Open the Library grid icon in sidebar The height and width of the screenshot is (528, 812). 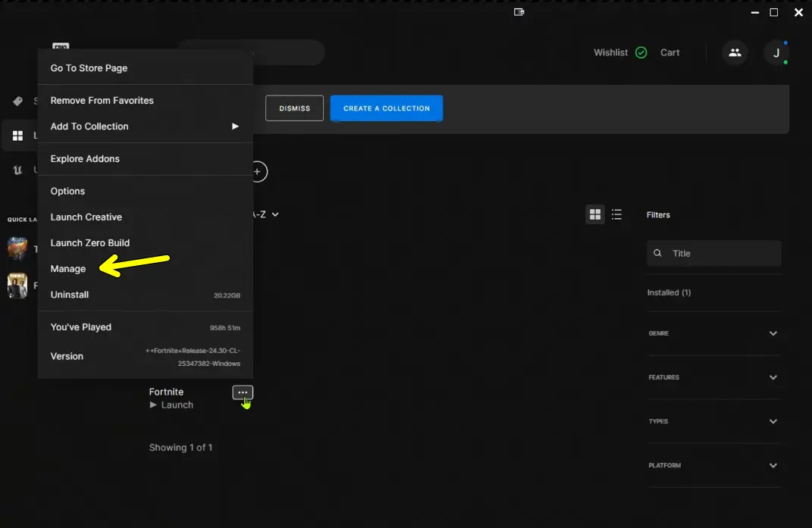coord(17,135)
